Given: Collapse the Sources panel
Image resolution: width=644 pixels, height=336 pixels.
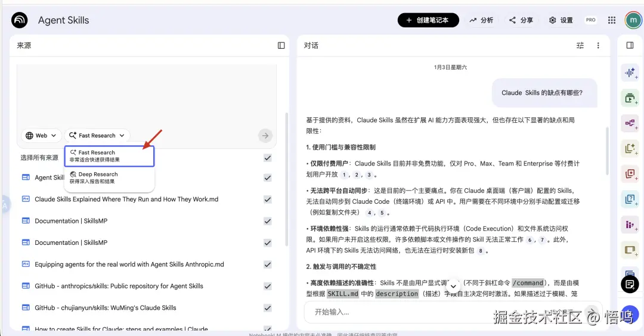Looking at the screenshot, I should 281,45.
